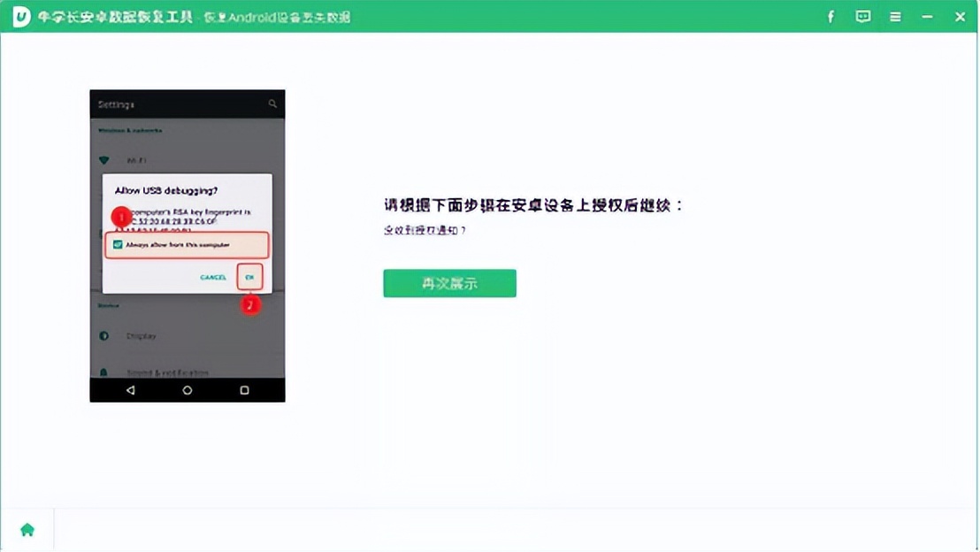The image size is (980, 552).
Task: Click the green app logo in title bar
Action: [20, 17]
